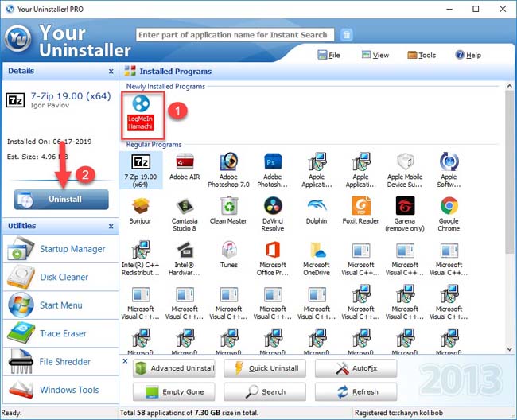Open the File menu
Viewport: 517px width, 420px height.
point(328,55)
